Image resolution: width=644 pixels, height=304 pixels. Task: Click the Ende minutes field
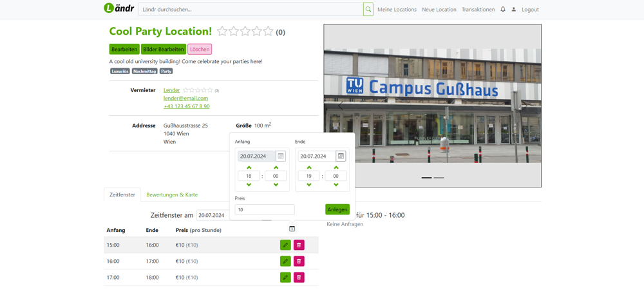click(x=336, y=176)
